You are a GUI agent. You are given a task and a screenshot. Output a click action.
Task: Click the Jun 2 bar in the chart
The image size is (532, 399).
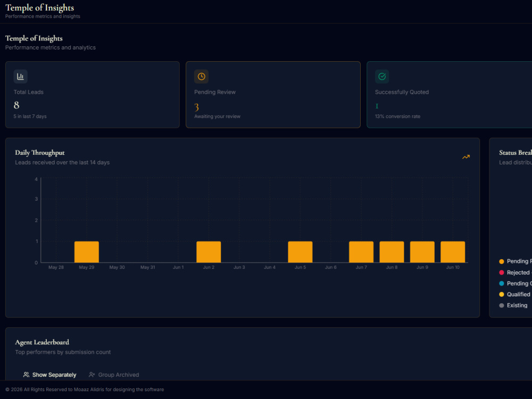(x=209, y=252)
